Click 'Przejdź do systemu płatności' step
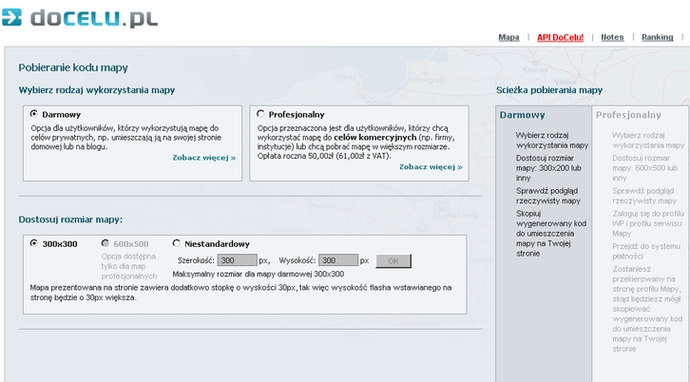This screenshot has height=382, width=690. tap(646, 251)
